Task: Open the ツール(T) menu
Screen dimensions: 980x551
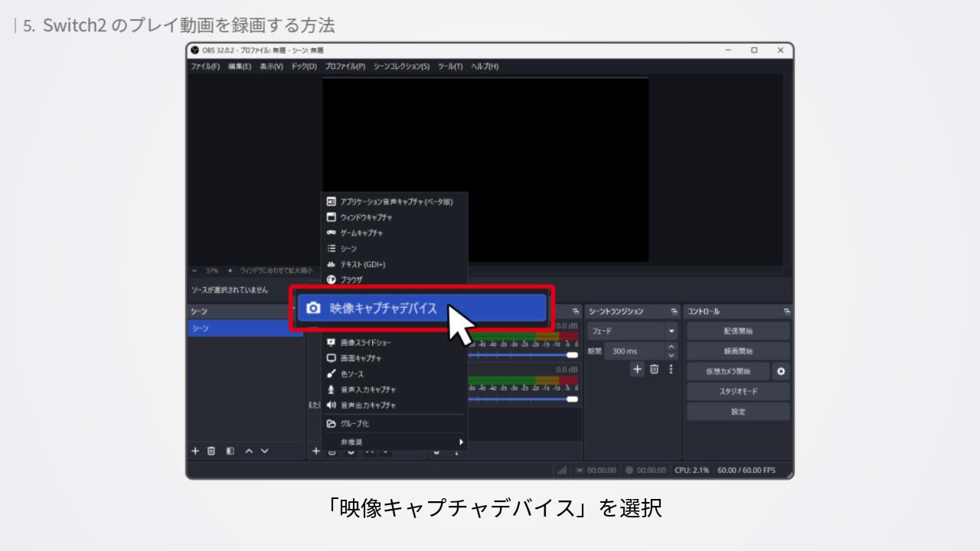Action: point(450,67)
